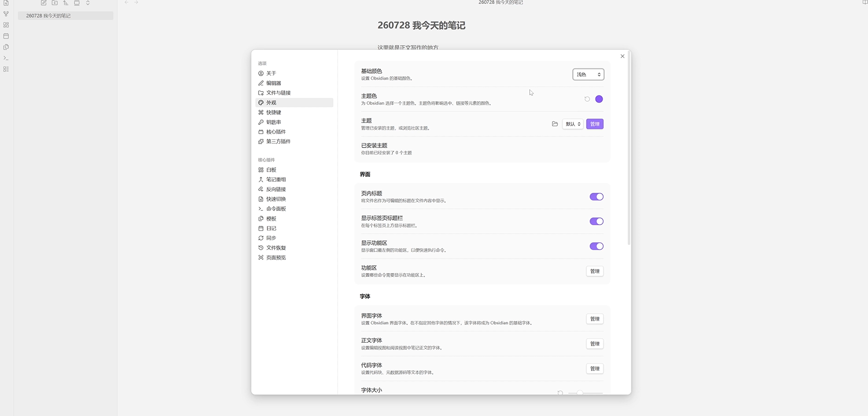The height and width of the screenshot is (416, 868).
Task: Open the theme dropdown showing 默认
Action: pos(573,124)
